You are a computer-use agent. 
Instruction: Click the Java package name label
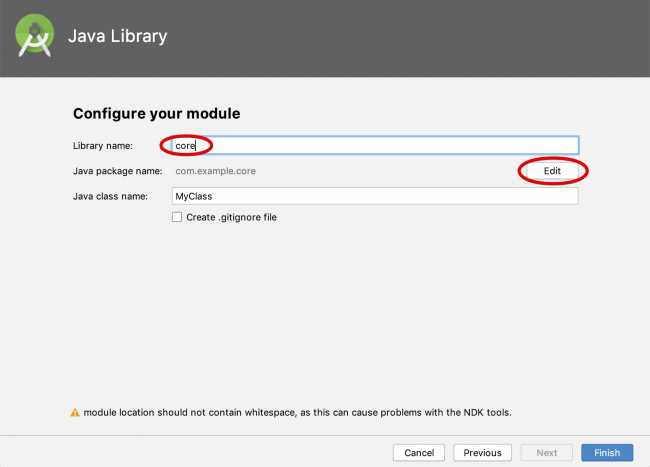tap(118, 171)
